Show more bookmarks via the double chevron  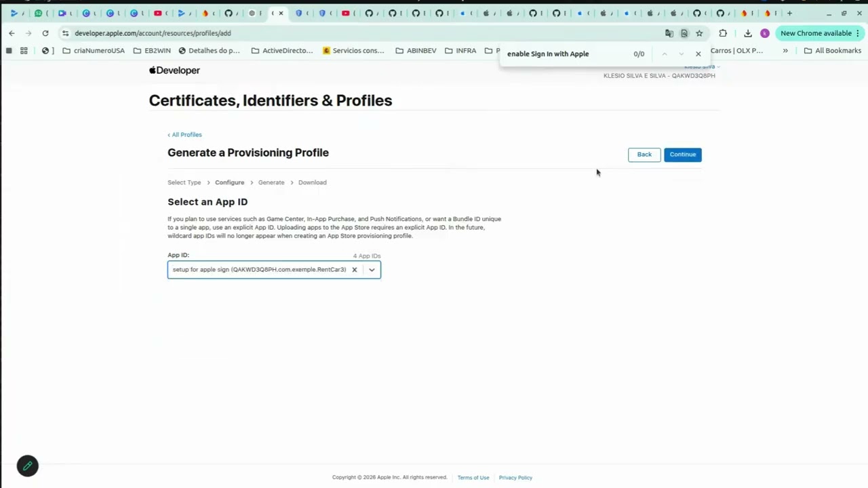(x=785, y=51)
